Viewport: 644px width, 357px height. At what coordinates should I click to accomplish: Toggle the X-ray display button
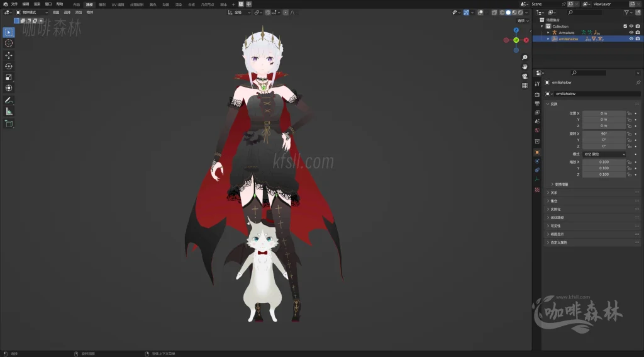494,13
